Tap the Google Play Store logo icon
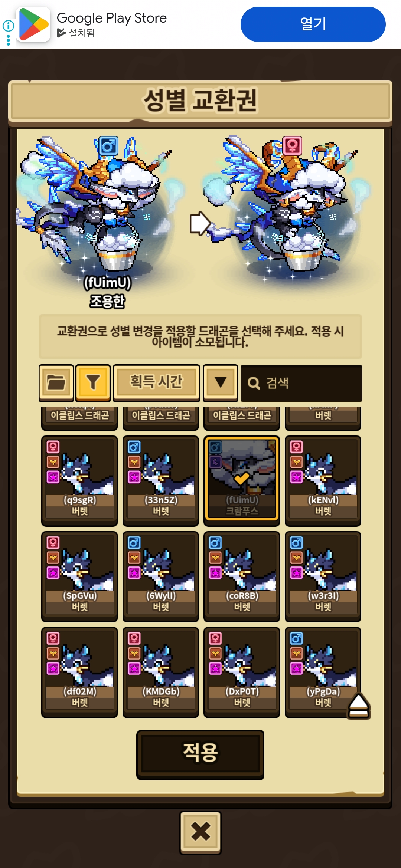The height and width of the screenshot is (868, 401). 33,24
